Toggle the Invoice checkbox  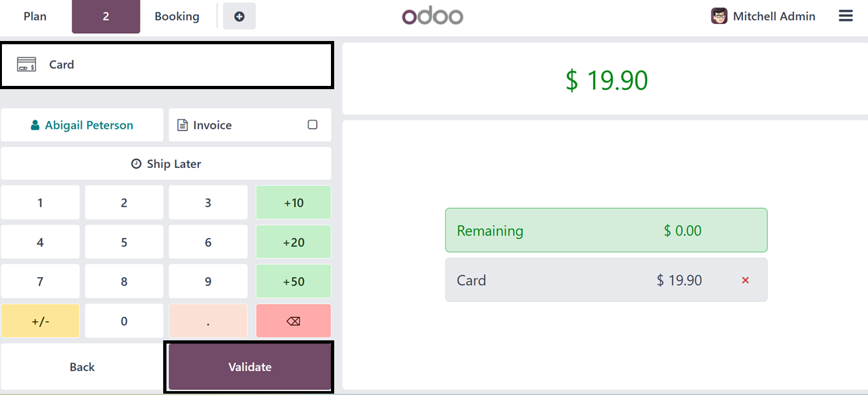pyautogui.click(x=313, y=125)
